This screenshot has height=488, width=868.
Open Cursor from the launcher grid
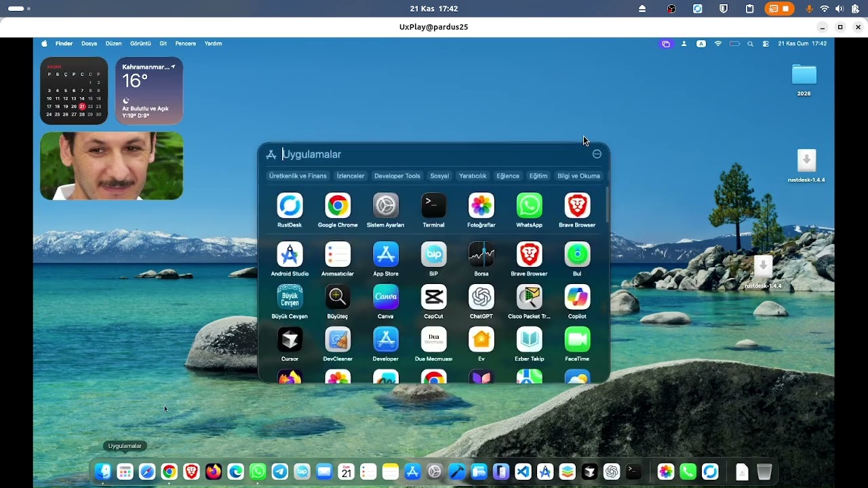tap(290, 340)
